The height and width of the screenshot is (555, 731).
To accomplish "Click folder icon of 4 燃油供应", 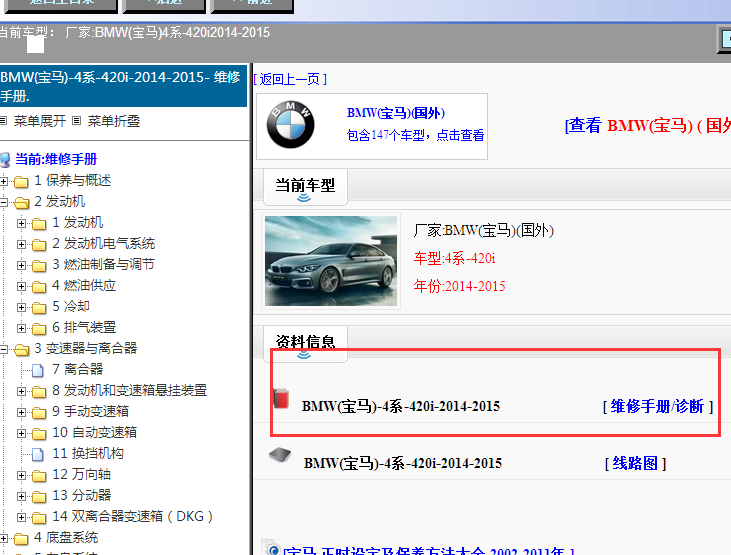I will (39, 286).
